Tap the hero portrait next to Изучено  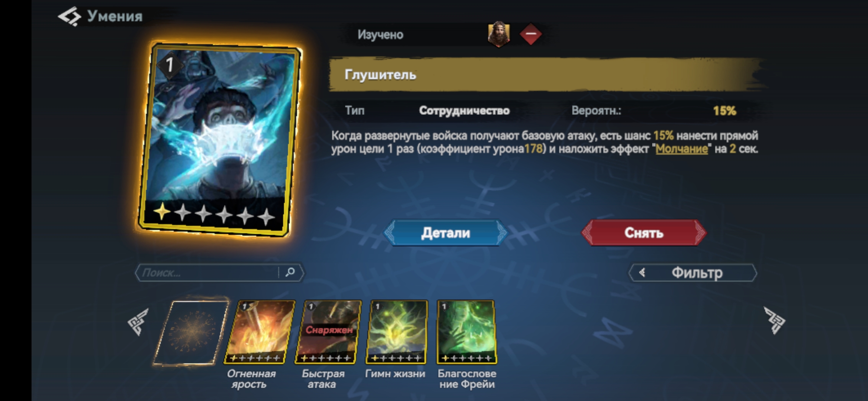pos(499,34)
